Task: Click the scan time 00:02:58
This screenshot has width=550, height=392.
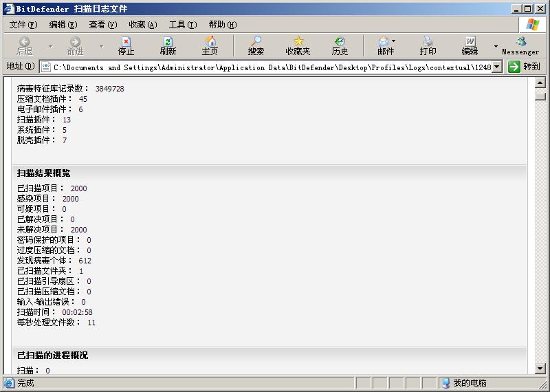Action: (77, 312)
